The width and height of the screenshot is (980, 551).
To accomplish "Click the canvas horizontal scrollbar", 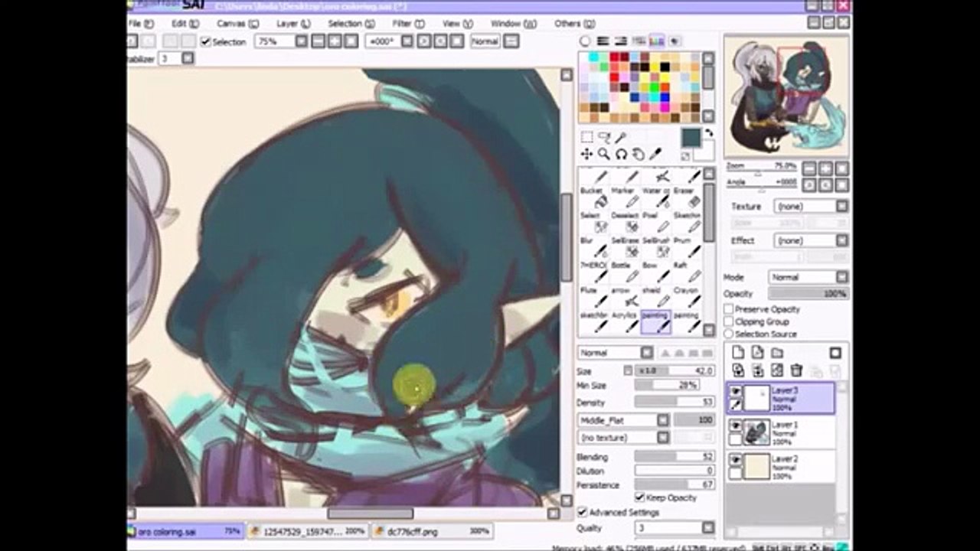I will (x=371, y=514).
